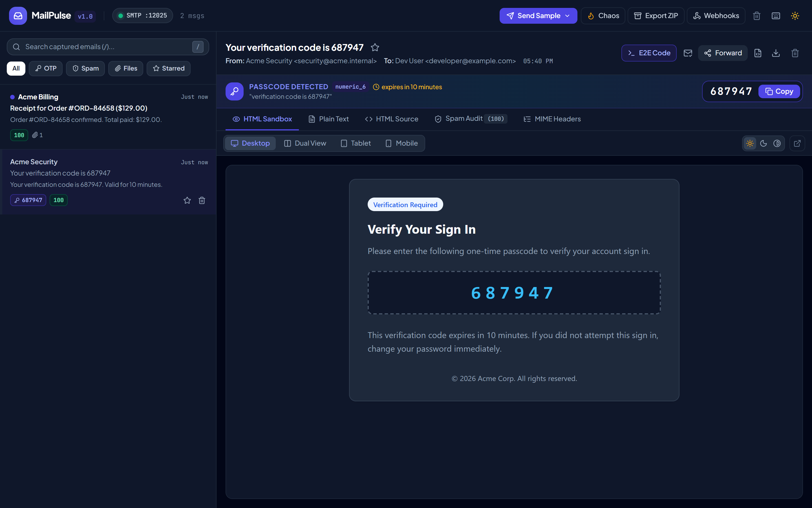812x508 pixels.
Task: Switch to HTML Source tab
Action: pyautogui.click(x=391, y=119)
